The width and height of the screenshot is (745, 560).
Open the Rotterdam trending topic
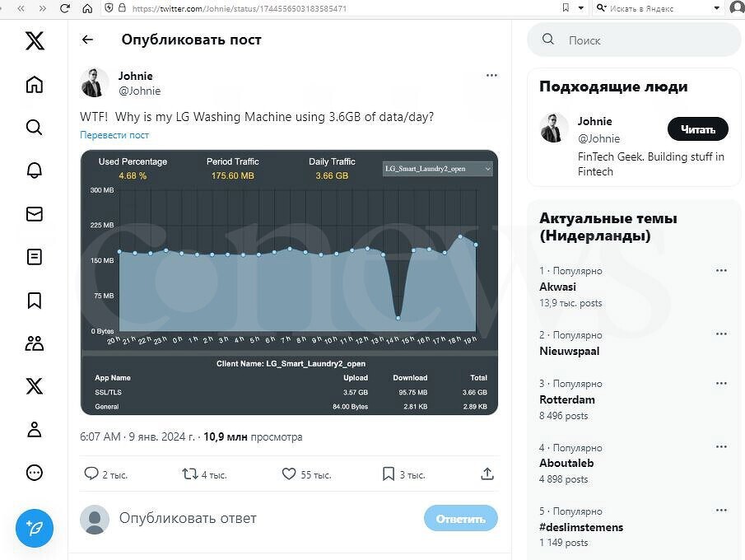coord(567,399)
